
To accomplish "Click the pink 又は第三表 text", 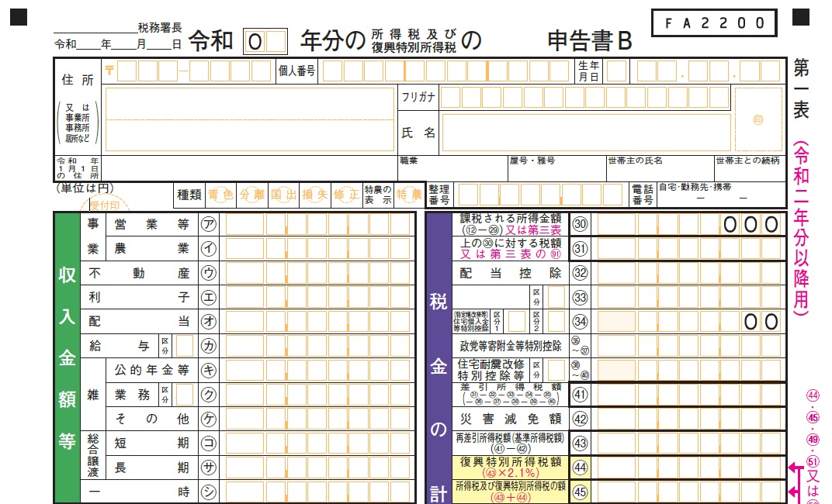I will coord(532,230).
